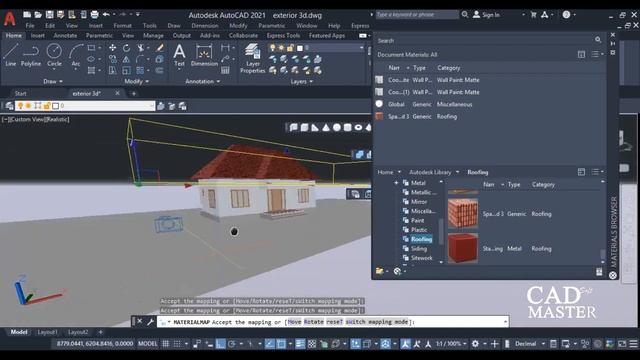Click the Dimension tool

tap(204, 55)
